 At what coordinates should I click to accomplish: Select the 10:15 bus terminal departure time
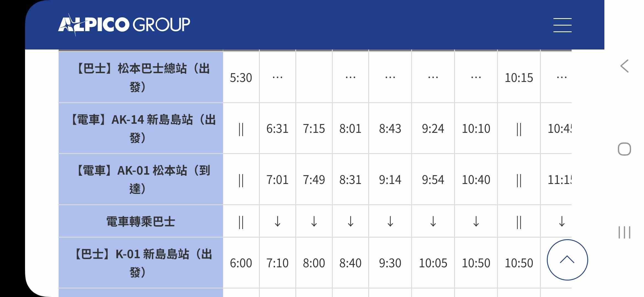(x=519, y=78)
